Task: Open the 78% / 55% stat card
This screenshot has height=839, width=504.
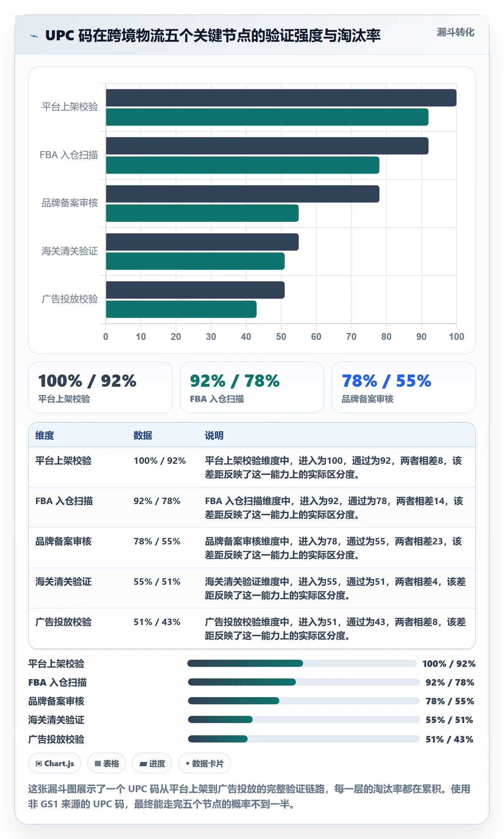Action: click(404, 387)
